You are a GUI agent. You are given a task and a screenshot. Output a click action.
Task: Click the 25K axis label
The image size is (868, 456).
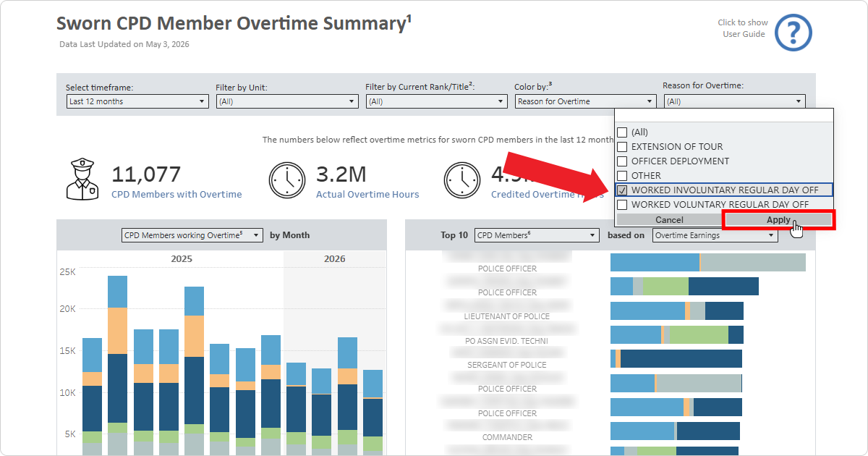(x=67, y=272)
